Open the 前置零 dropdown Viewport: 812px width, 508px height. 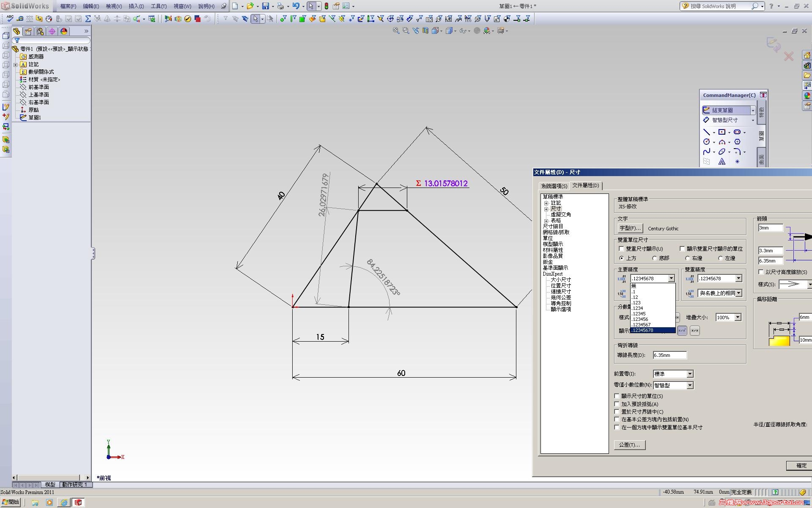coord(690,374)
